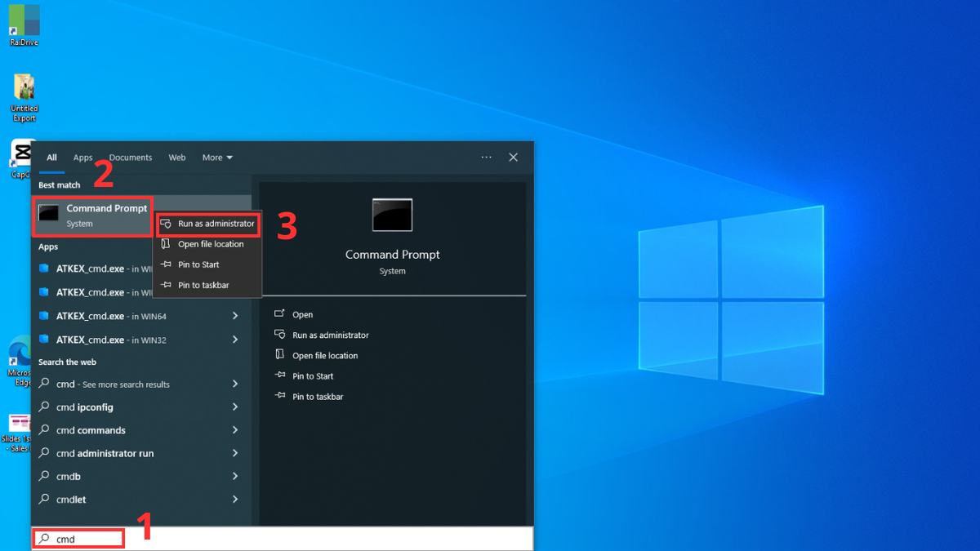Click Open in the right details pane

[302, 314]
